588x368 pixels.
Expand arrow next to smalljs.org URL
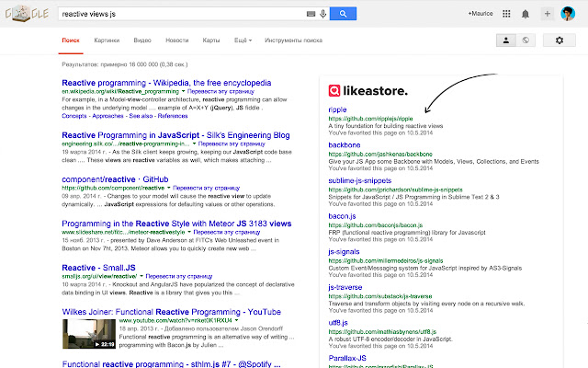[x=141, y=276]
